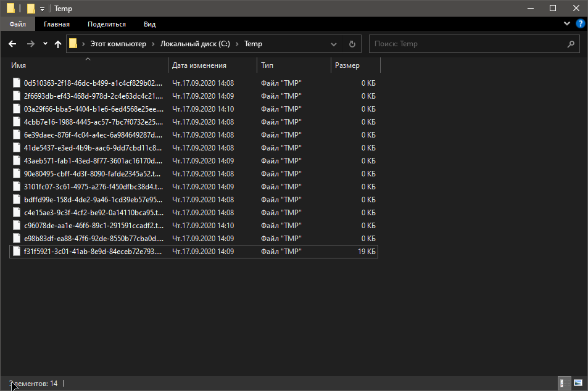Viewport: 588px width, 391px height.
Task: Click file icon of 3101fc07 row
Action: [17, 186]
